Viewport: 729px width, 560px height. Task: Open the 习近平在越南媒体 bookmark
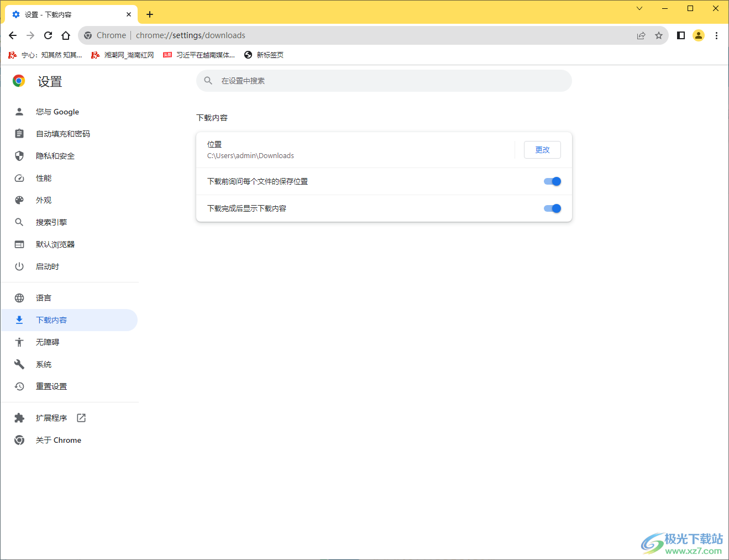(x=199, y=55)
